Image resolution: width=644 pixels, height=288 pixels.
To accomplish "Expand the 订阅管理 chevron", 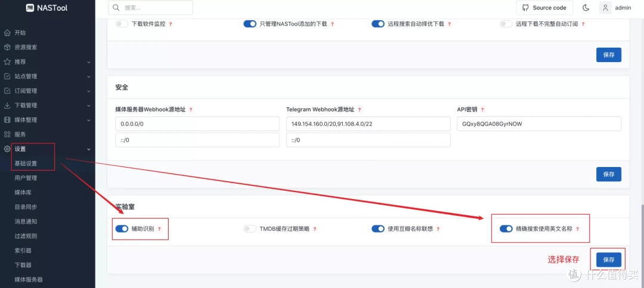I will [89, 91].
